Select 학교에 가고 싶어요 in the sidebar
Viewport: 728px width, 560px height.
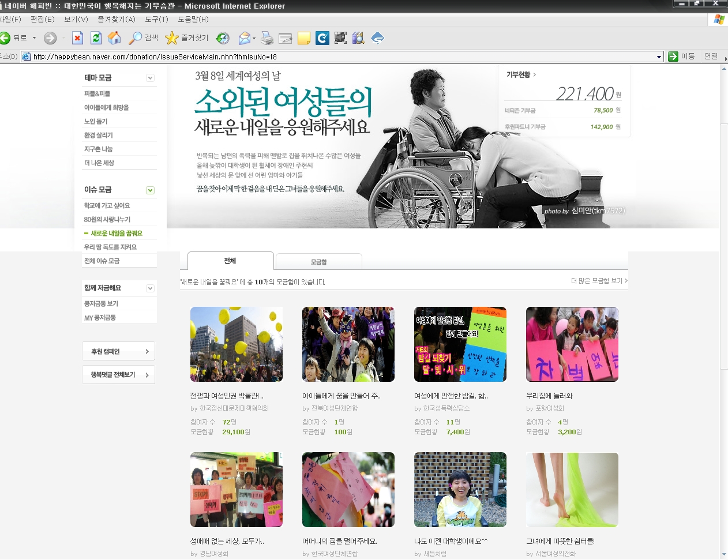107,205
